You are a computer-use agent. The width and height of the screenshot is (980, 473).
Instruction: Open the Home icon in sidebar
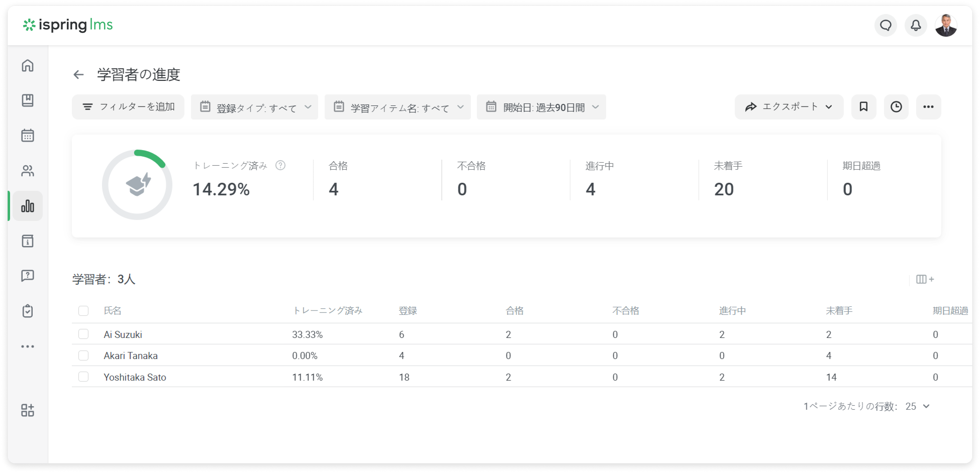(x=27, y=65)
